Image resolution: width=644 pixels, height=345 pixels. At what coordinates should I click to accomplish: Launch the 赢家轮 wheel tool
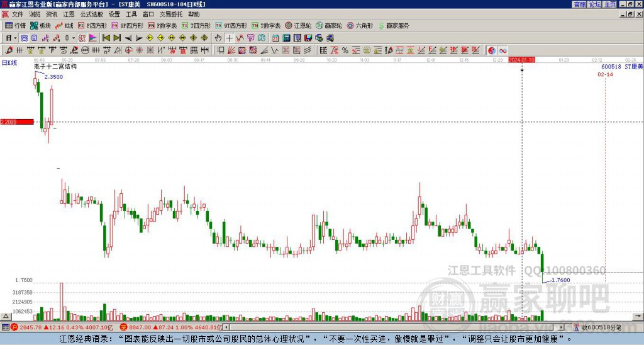(x=329, y=25)
